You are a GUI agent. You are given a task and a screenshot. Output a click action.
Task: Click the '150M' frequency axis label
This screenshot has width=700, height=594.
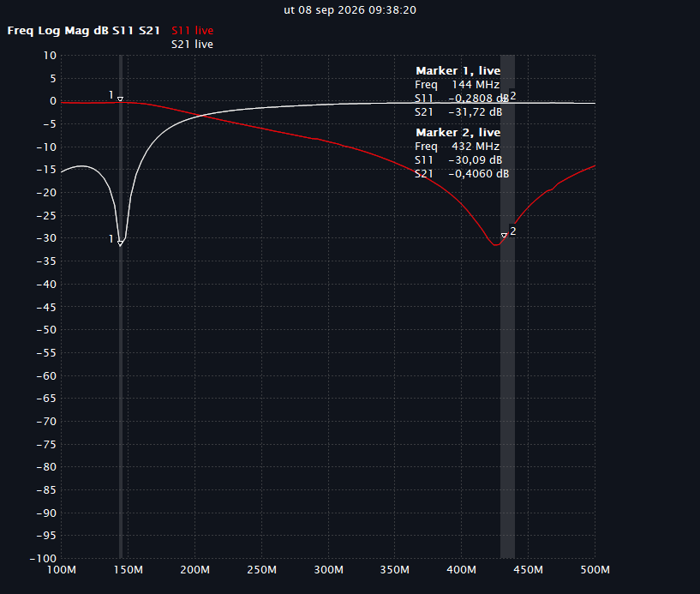coord(129,570)
